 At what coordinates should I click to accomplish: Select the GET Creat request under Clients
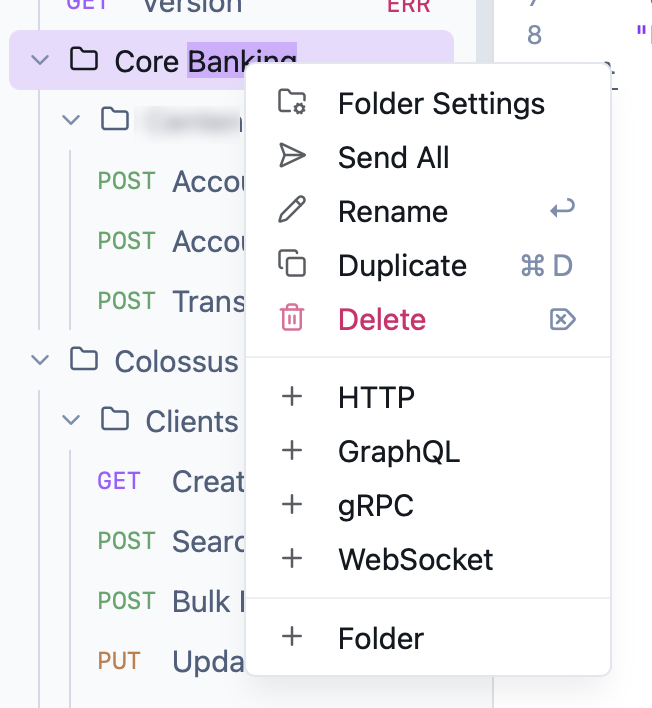click(x=172, y=481)
